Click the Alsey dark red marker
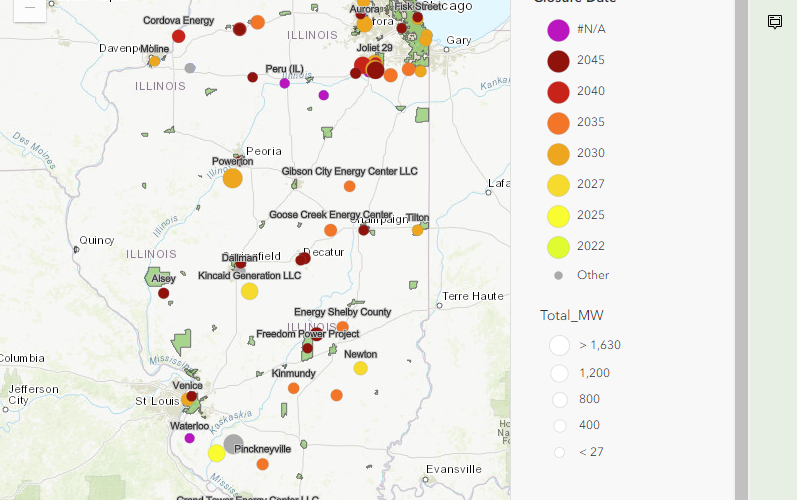 click(164, 293)
